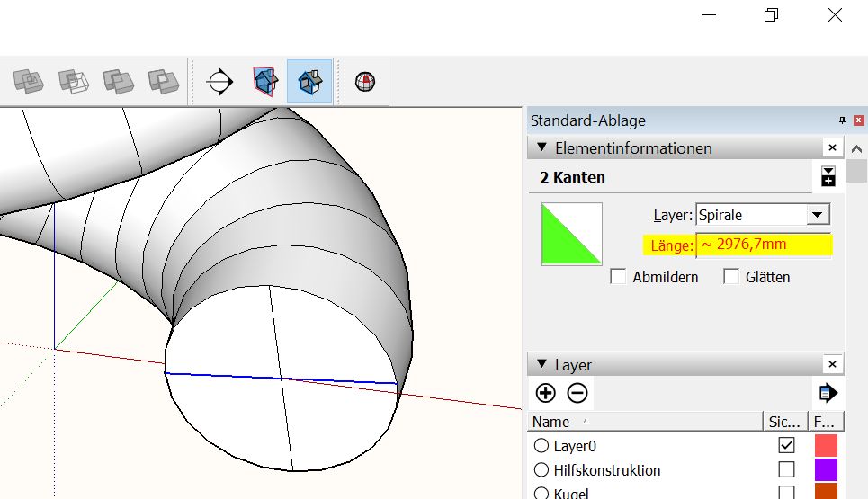Add a new layer with plus icon
This screenshot has height=499, width=868.
click(545, 393)
